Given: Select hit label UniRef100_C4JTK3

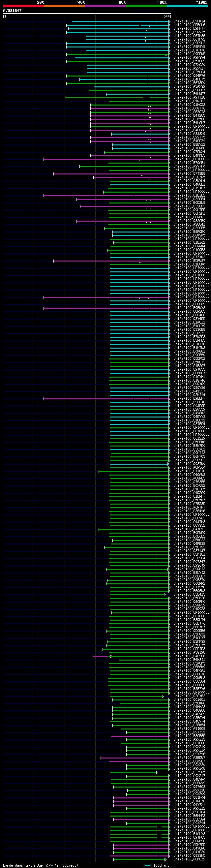Looking at the screenshot, I should (189, 522).
